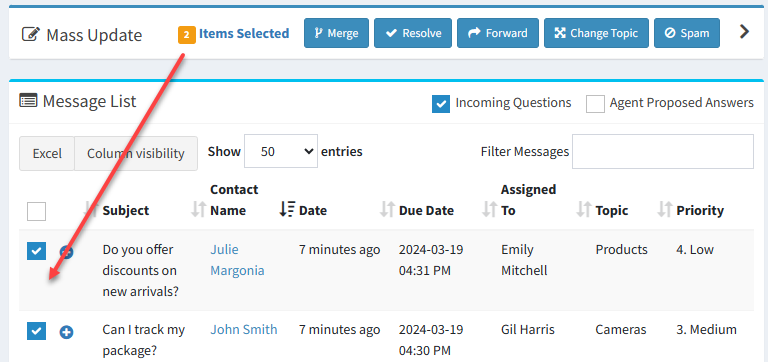The width and height of the screenshot is (768, 362).
Task: Click the orange selected-count badge
Action: (x=187, y=35)
